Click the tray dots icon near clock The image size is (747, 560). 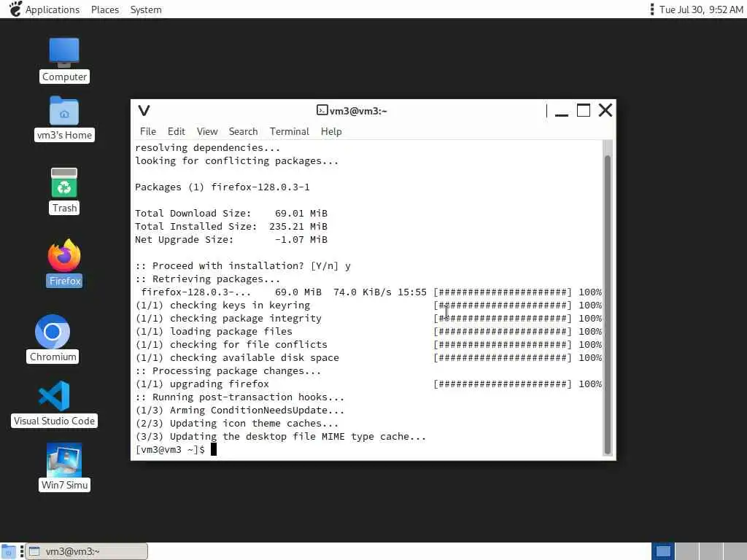pos(651,9)
